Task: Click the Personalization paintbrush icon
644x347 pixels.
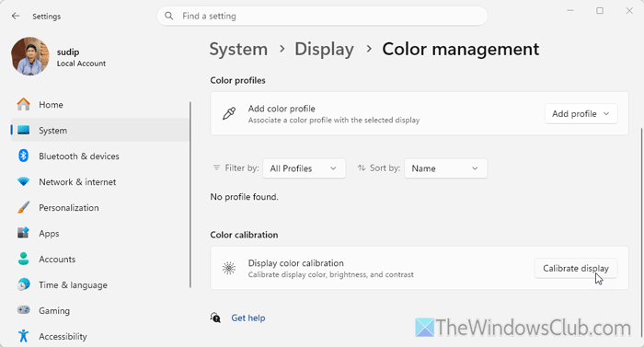Action: click(x=23, y=207)
